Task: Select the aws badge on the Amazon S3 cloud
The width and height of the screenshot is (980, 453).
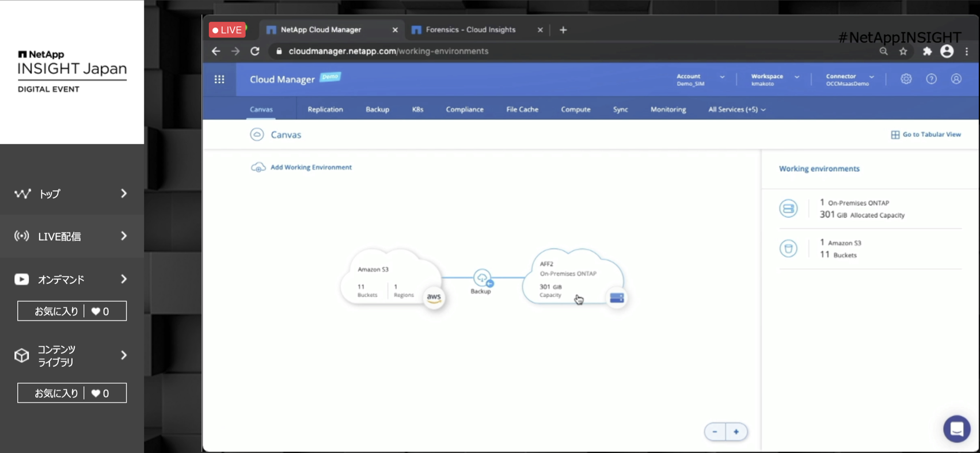Action: coord(434,298)
